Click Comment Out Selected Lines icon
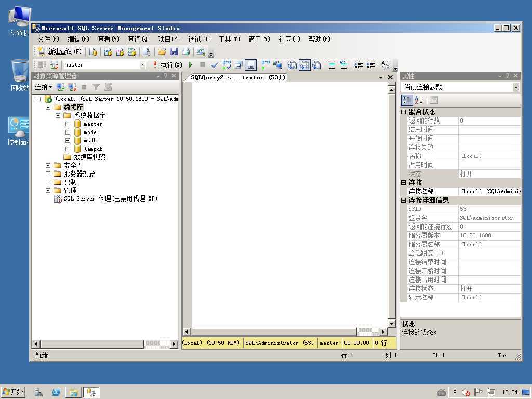532x399 pixels. point(331,65)
